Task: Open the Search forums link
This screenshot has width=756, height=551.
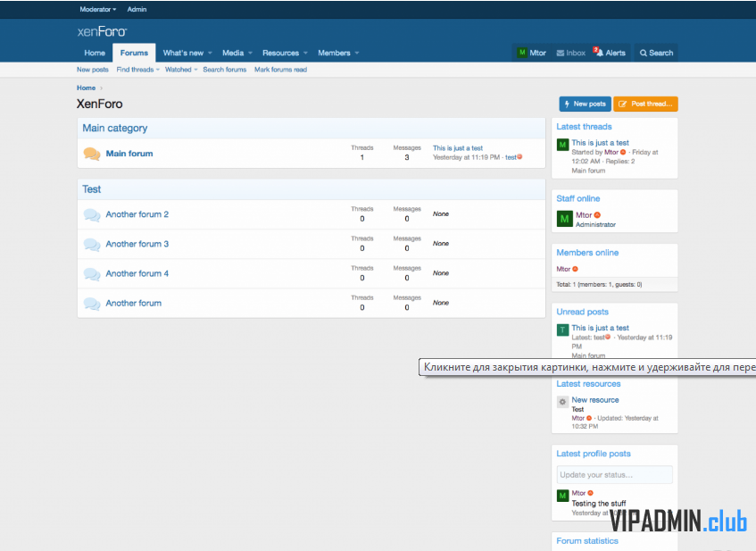Action: [x=225, y=70]
